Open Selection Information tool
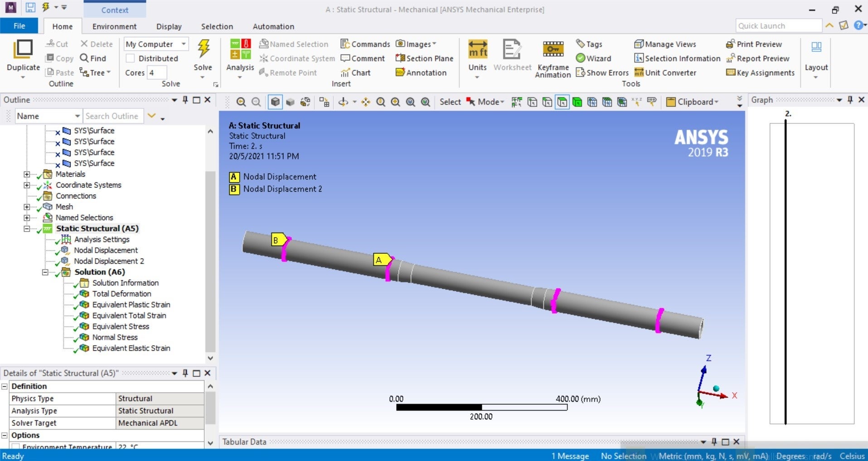868x461 pixels. (x=677, y=58)
